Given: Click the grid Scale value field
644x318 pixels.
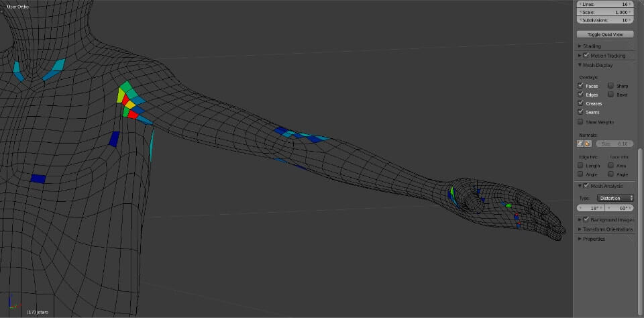Looking at the screenshot, I should (x=605, y=12).
